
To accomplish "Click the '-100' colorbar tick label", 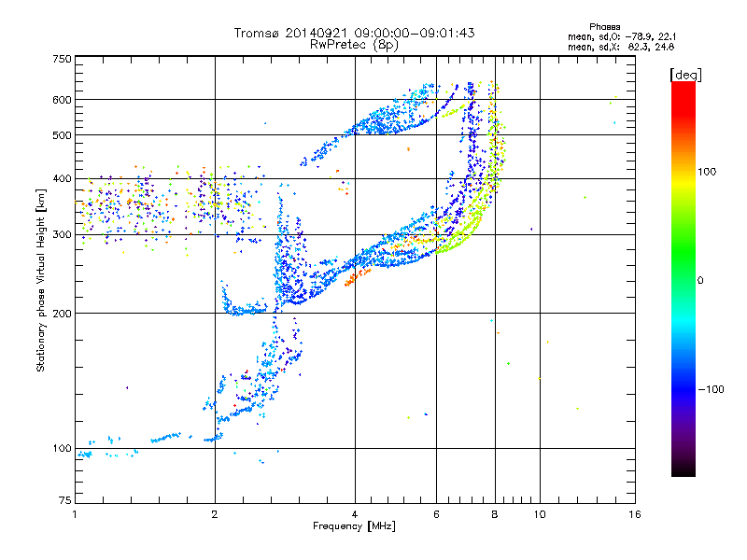I will click(x=711, y=389).
